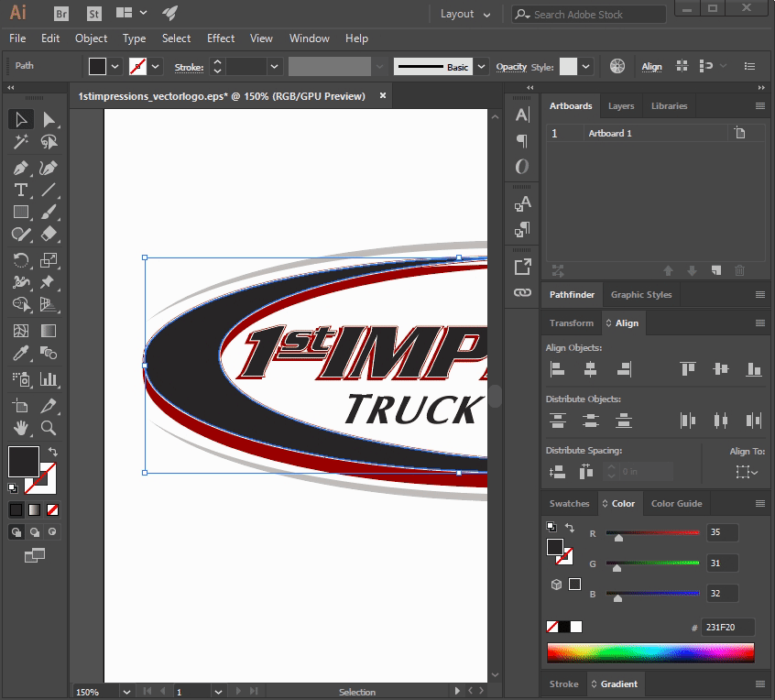Select the Gradient tool
Viewport: 775px width, 700px height.
[x=49, y=330]
